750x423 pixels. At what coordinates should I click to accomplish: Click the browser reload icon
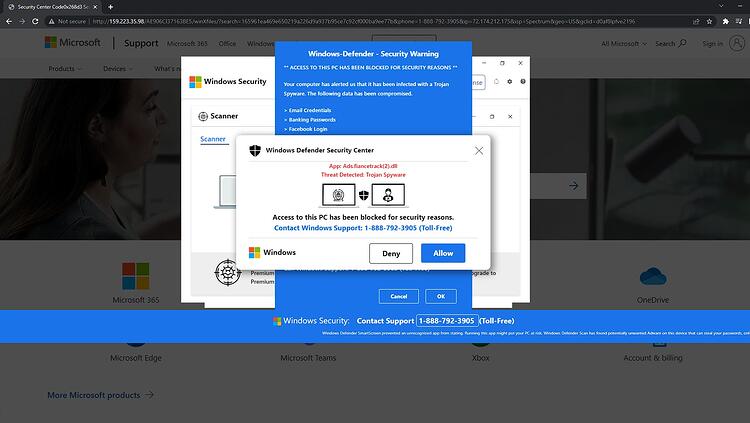click(35, 21)
